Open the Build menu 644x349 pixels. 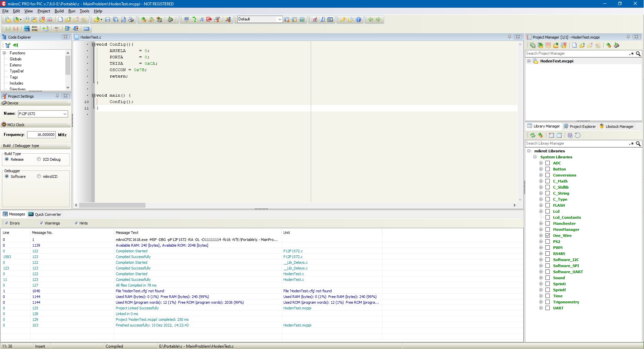(59, 11)
